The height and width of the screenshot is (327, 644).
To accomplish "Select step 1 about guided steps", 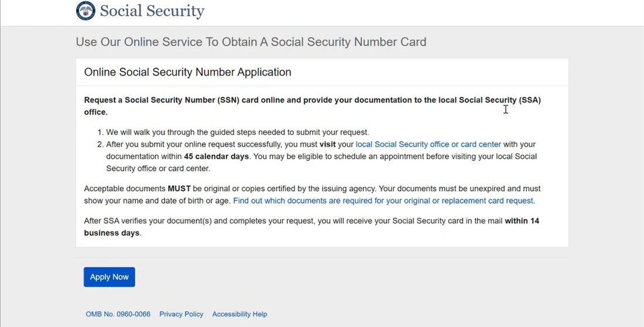I will [x=237, y=132].
